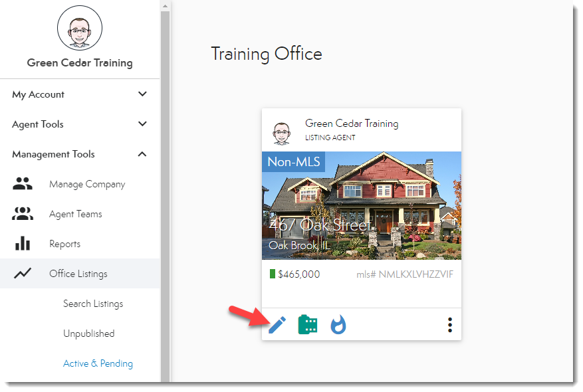The image size is (583, 392).
Task: Click the Office Listings trend line icon
Action: pos(23,274)
